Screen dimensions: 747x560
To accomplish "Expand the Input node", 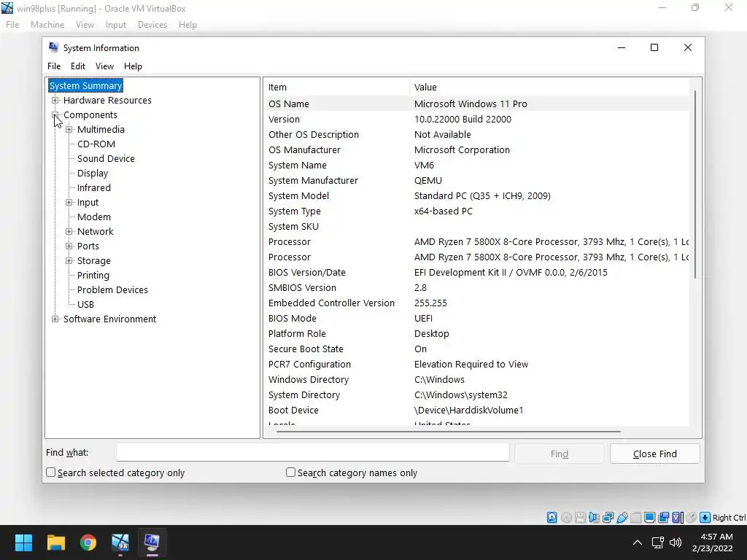I will [69, 203].
